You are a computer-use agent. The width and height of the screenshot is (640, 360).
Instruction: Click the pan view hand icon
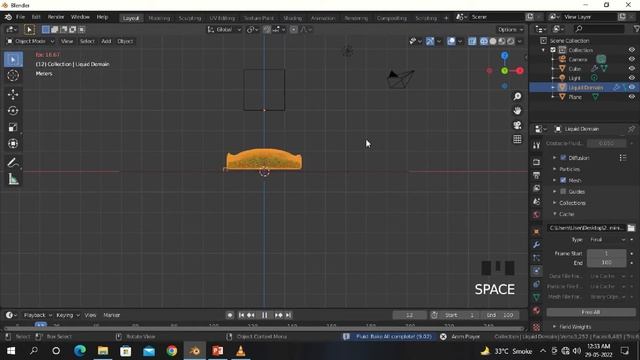coord(517,111)
